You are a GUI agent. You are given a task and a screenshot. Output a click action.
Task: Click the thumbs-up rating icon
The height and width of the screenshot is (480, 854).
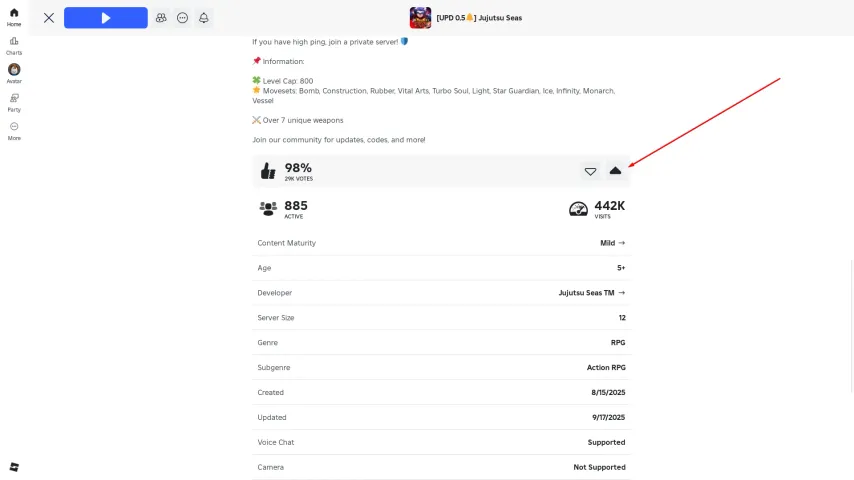[268, 171]
